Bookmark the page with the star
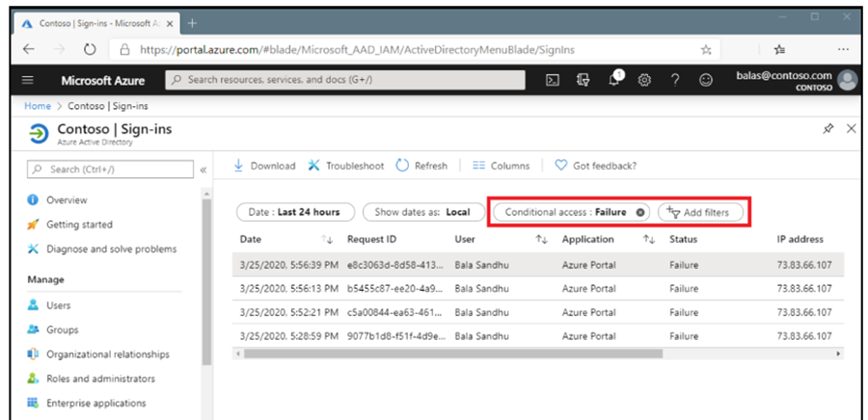Screen dimensions: 868x420 706,50
